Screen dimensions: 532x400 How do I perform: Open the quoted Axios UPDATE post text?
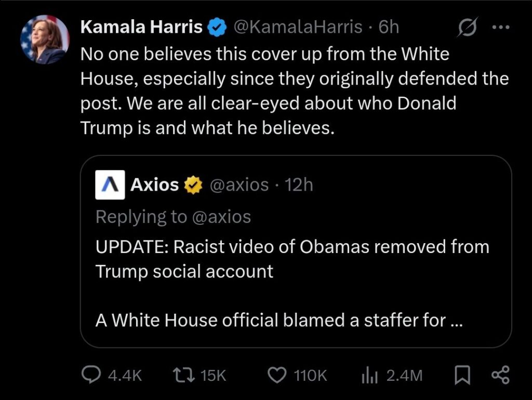click(292, 258)
